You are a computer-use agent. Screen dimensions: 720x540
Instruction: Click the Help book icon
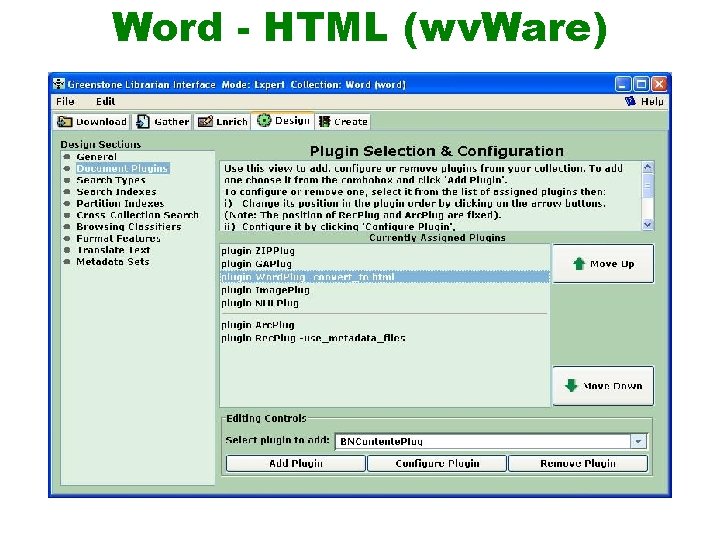630,101
